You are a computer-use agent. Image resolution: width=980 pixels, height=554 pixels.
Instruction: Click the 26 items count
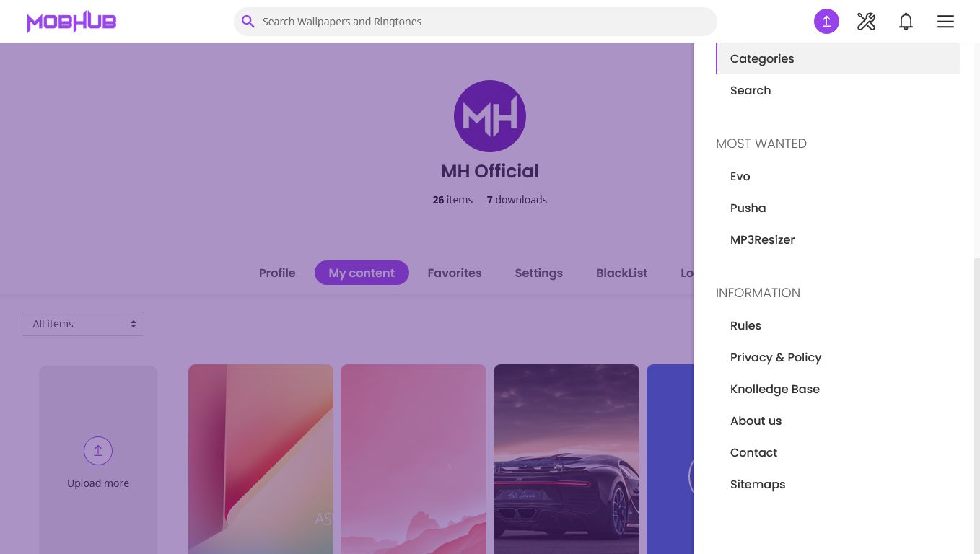click(452, 200)
